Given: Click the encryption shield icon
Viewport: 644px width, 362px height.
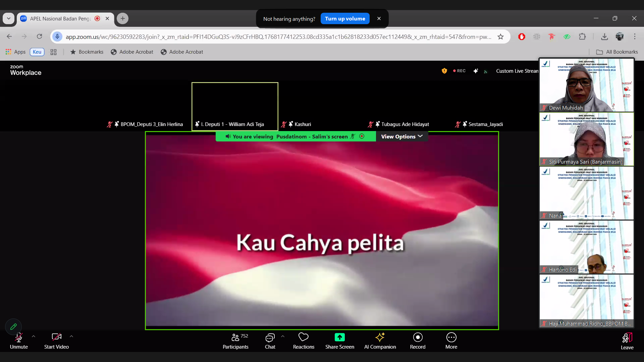Looking at the screenshot, I should click(444, 71).
